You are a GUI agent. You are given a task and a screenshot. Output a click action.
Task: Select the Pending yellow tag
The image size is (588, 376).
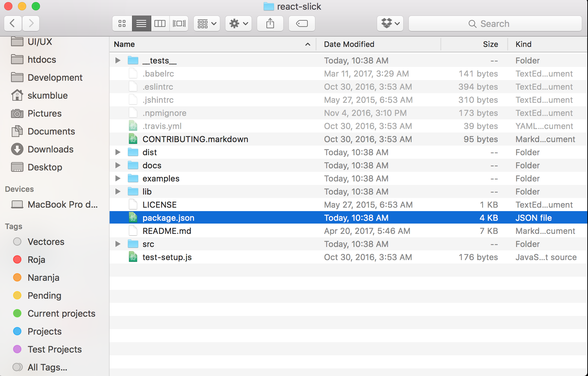click(44, 295)
